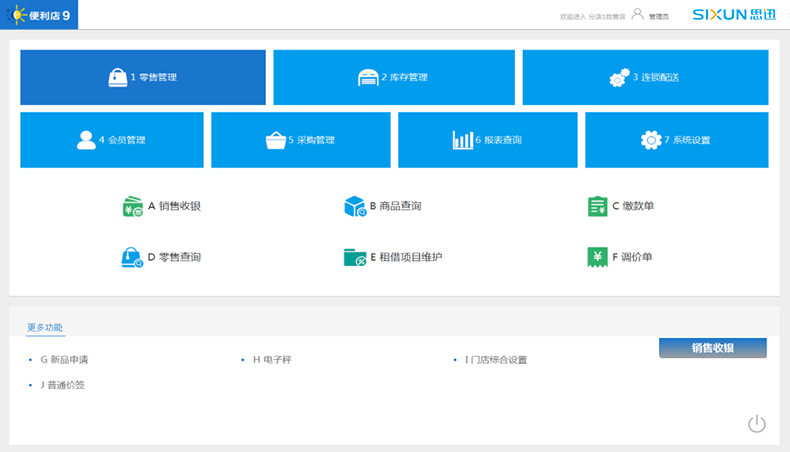Open the 系统设置 system settings gear tile
Screen dimensions: 790x452
click(676, 140)
